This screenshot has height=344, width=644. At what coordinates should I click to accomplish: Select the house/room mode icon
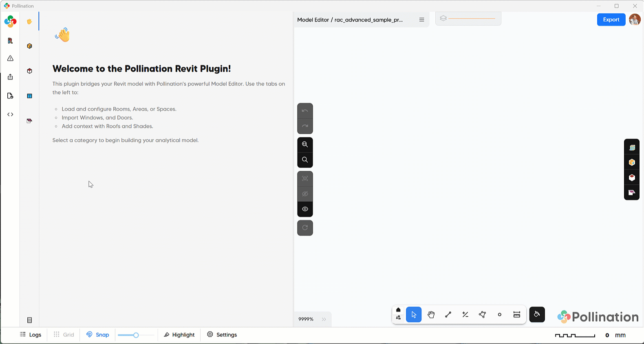(x=398, y=310)
